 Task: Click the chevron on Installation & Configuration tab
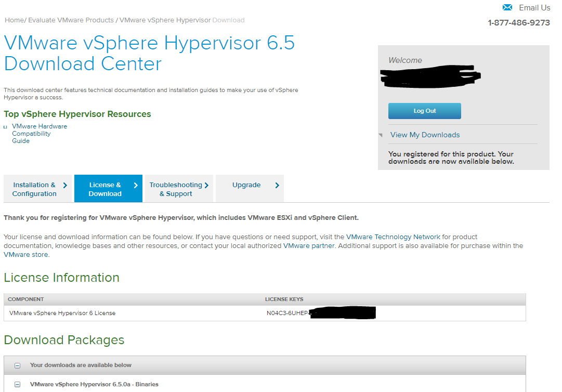(x=65, y=185)
